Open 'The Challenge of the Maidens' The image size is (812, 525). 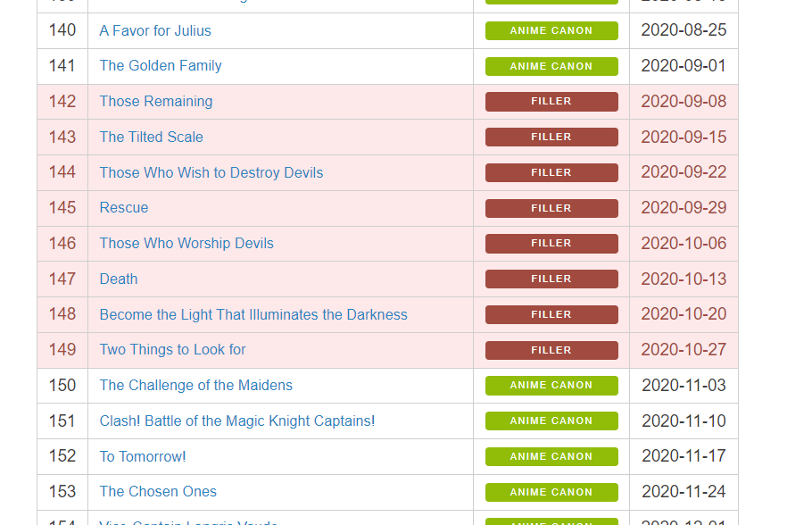[x=196, y=385]
